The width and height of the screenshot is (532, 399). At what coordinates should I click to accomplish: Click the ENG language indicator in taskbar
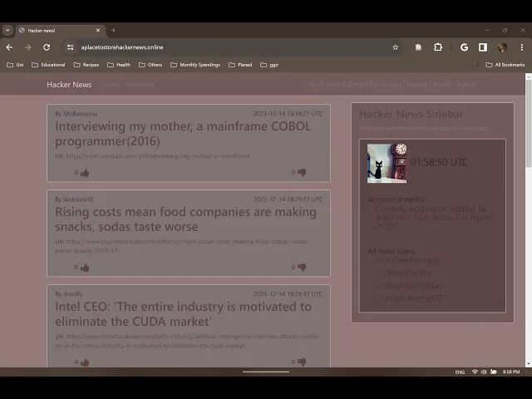(460, 372)
